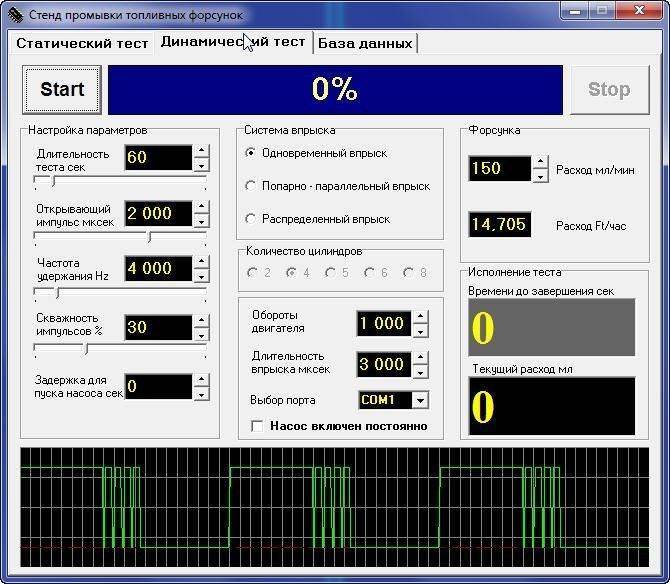670x584 pixels.
Task: Select Одновременный впрыск radio button
Action: tap(251, 153)
